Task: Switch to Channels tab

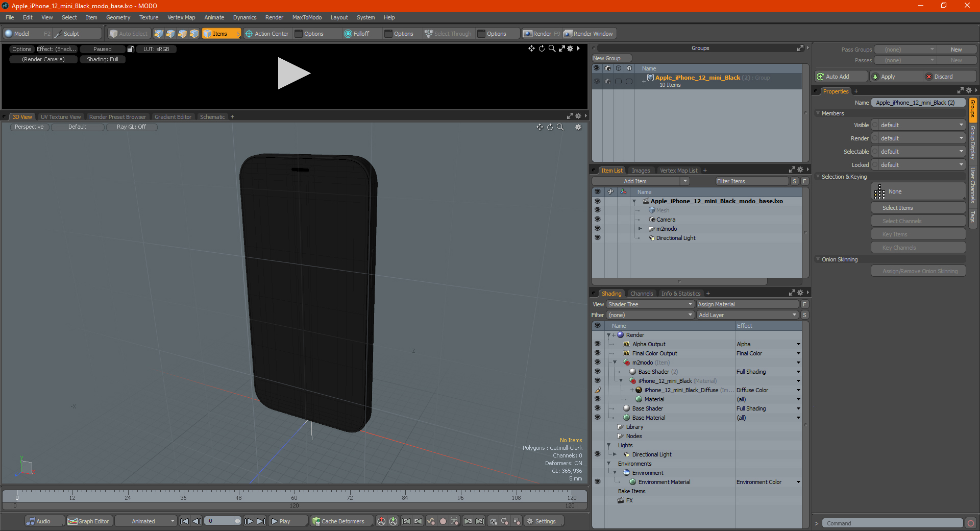Action: click(642, 294)
